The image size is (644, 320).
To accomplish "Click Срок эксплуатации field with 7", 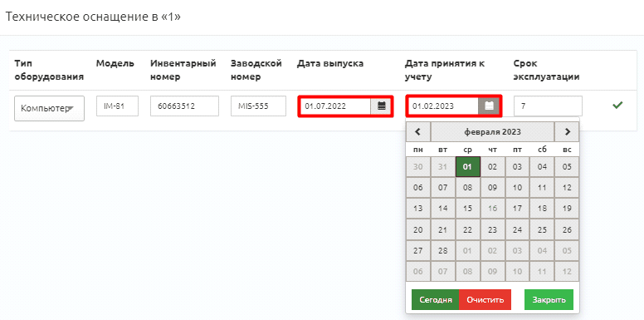I will click(x=548, y=106).
